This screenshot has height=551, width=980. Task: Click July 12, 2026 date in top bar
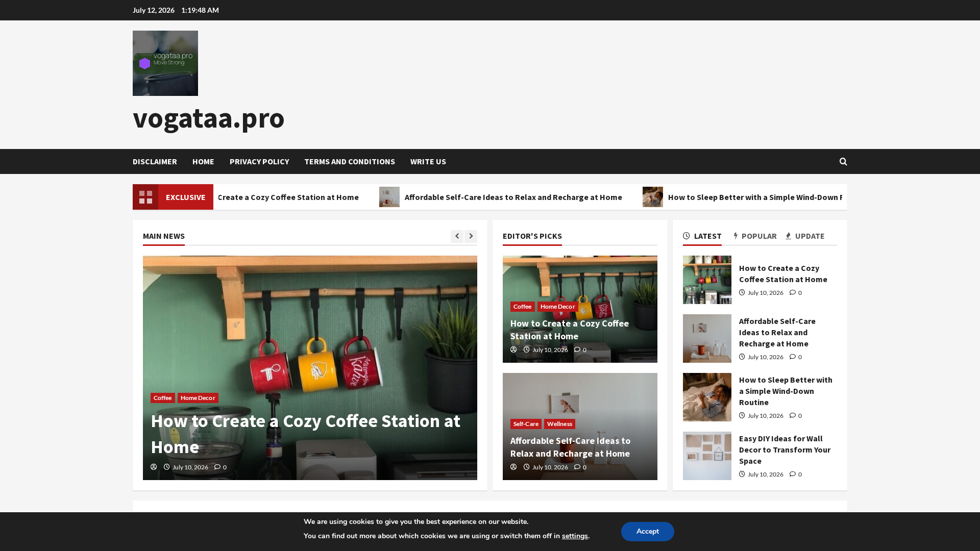click(x=154, y=10)
